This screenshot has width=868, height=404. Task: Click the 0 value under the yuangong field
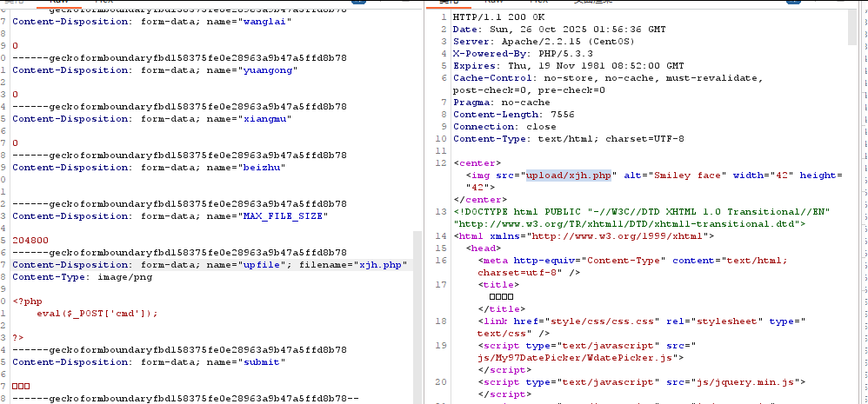15,95
